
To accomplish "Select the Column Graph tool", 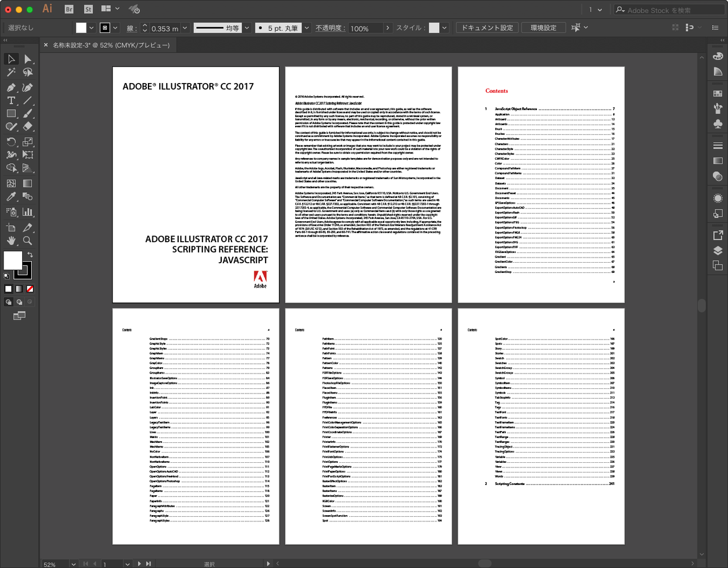I will pyautogui.click(x=27, y=212).
